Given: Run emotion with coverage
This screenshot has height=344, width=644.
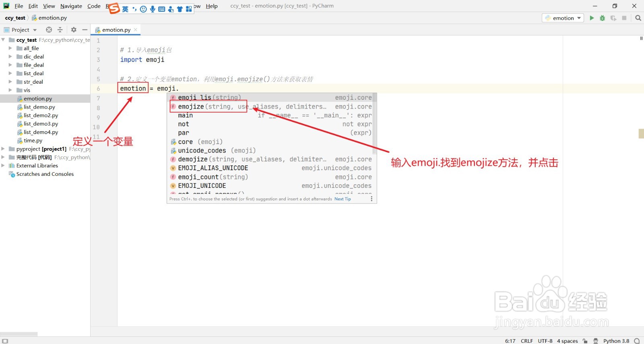Looking at the screenshot, I should 613,18.
